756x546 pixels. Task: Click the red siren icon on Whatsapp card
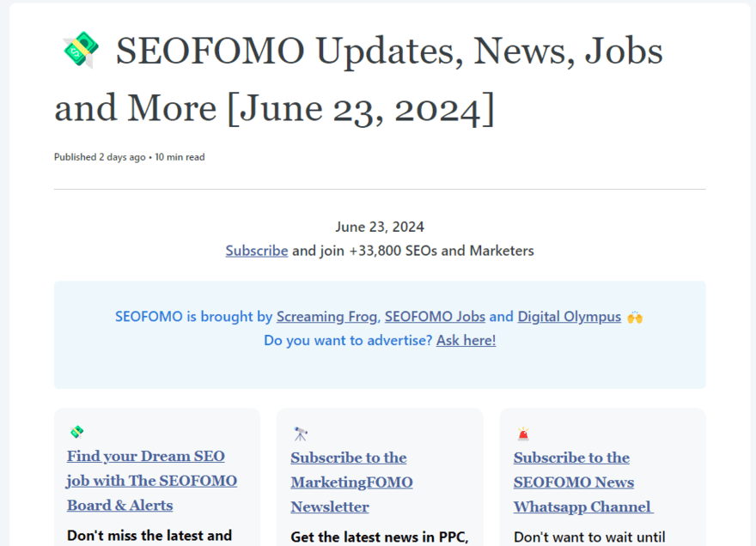click(x=523, y=434)
